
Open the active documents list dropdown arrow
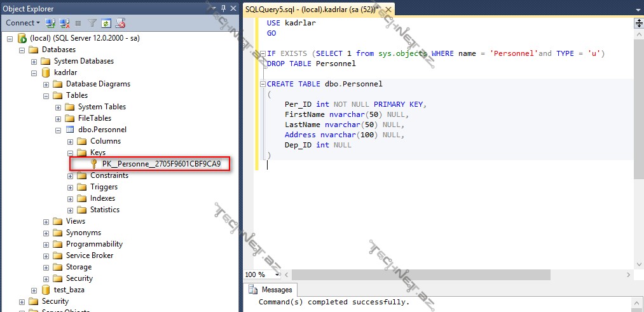[x=638, y=9]
